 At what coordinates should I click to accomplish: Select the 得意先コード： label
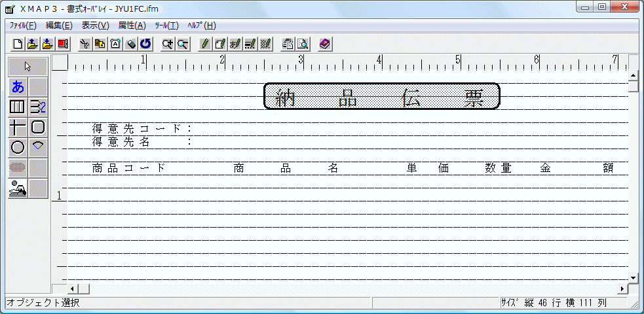[x=142, y=129]
